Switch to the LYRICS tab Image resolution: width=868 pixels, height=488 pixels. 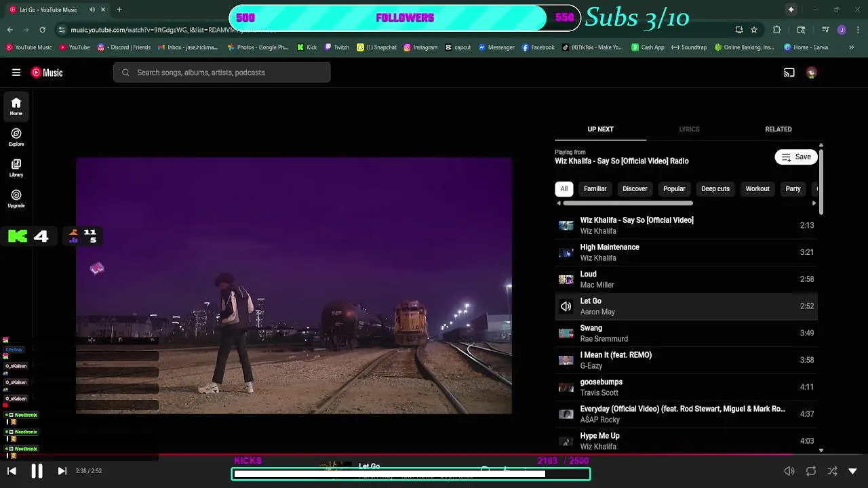pos(689,129)
